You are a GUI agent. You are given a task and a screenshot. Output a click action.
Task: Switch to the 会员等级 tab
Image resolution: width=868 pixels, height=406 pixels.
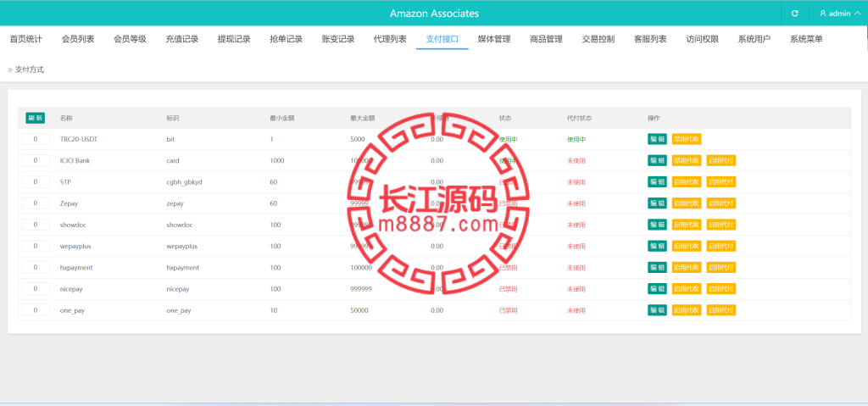130,39
